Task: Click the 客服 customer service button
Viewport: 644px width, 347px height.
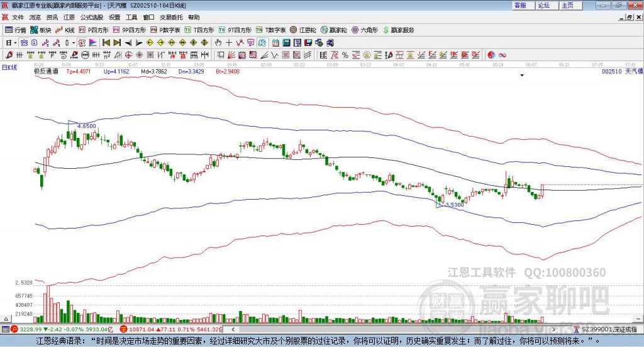Action: 523,5
